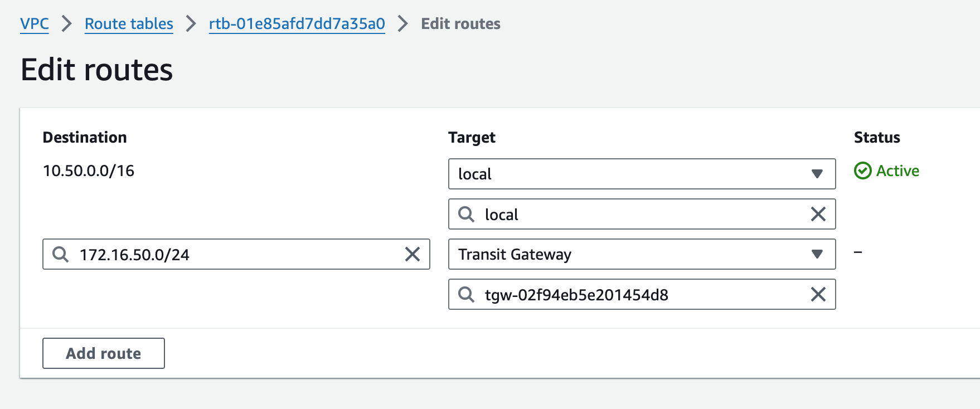Click the search icon beside tgw-02f94eb5e201454d8
The width and height of the screenshot is (980, 409).
[466, 295]
